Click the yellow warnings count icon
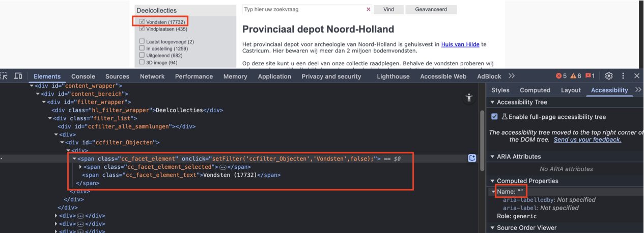Viewport: 644px width, 233px height. pos(576,76)
